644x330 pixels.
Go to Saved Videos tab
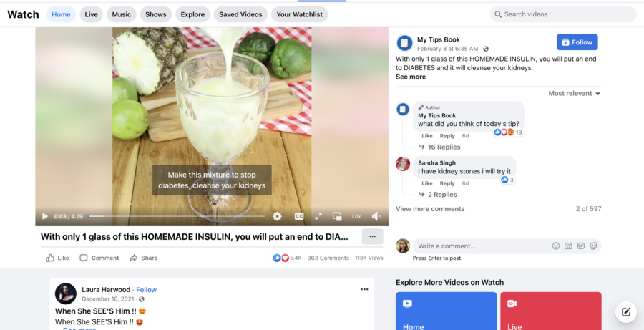click(240, 14)
